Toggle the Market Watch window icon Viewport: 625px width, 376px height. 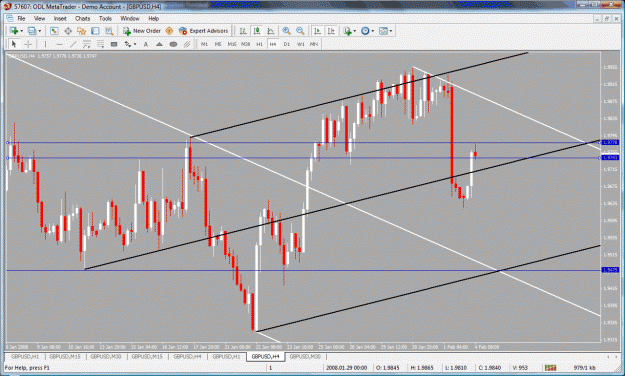54,31
